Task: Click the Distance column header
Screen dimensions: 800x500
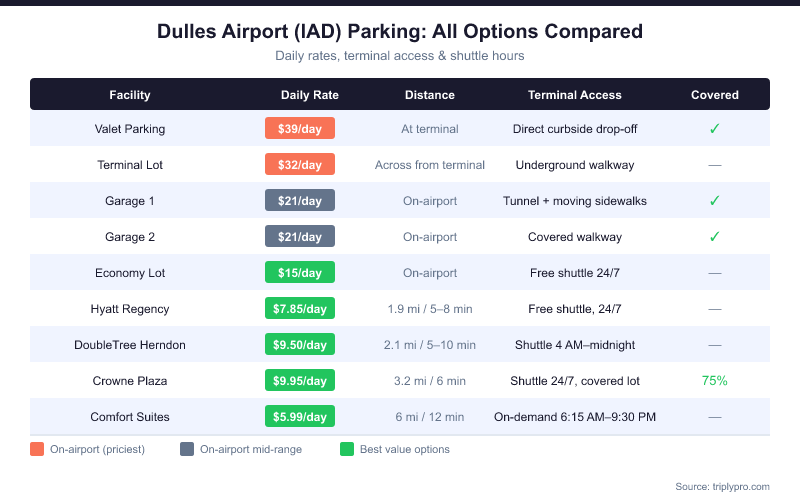Action: tap(430, 95)
